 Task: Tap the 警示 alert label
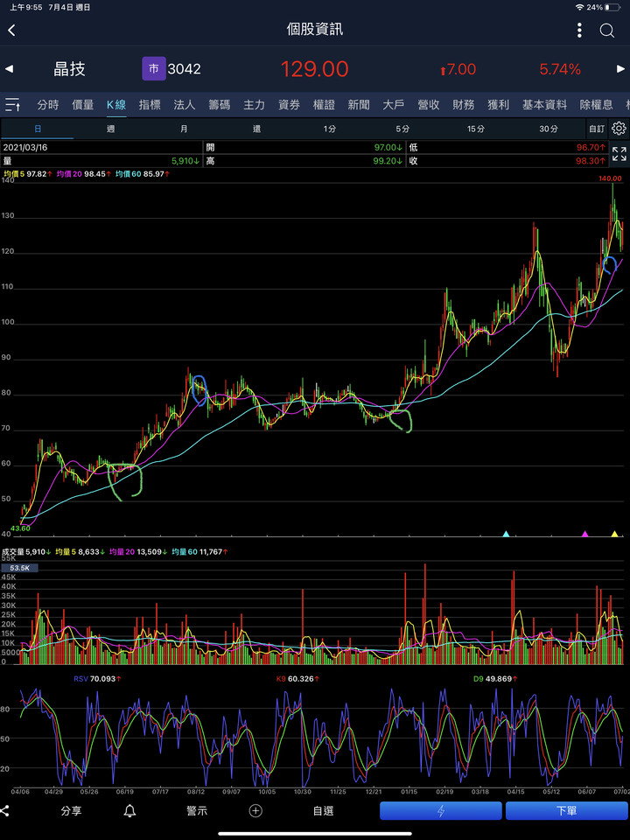pos(197,811)
